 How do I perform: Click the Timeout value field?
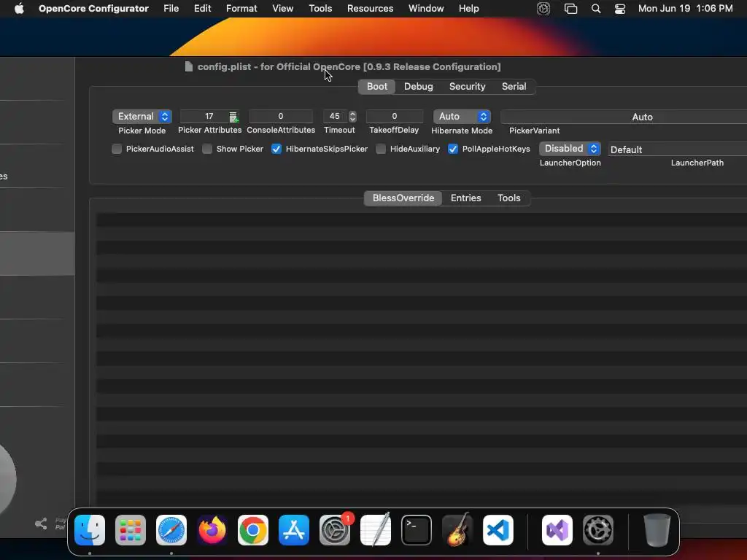coord(335,116)
